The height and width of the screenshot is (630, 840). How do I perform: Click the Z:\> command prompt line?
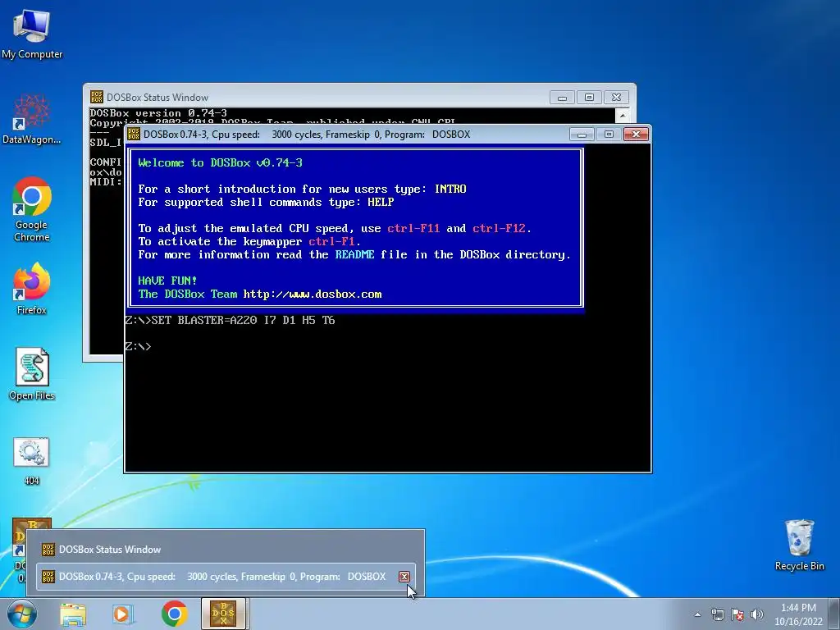click(138, 346)
